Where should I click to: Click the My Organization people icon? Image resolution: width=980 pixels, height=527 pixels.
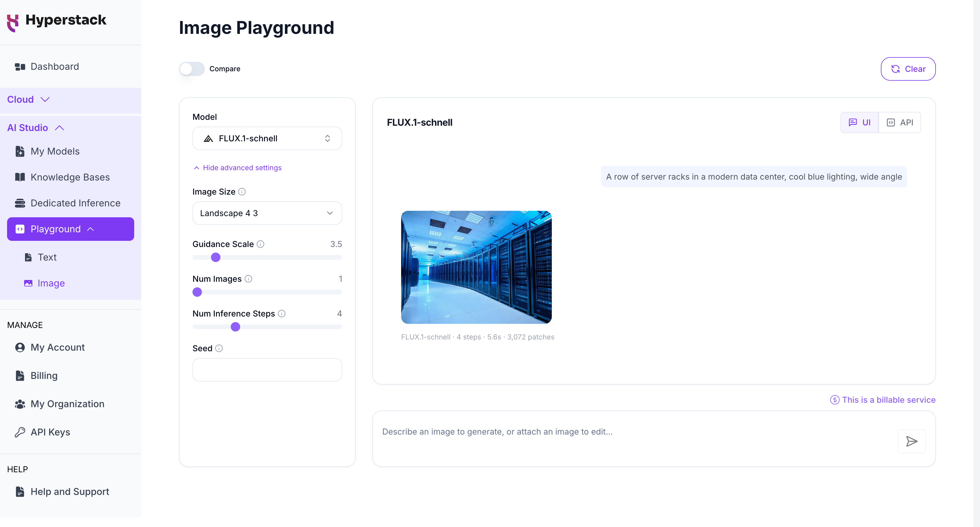pyautogui.click(x=20, y=404)
